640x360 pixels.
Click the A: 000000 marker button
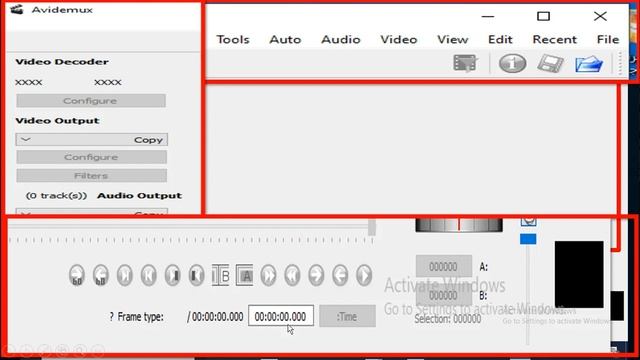[x=444, y=267]
